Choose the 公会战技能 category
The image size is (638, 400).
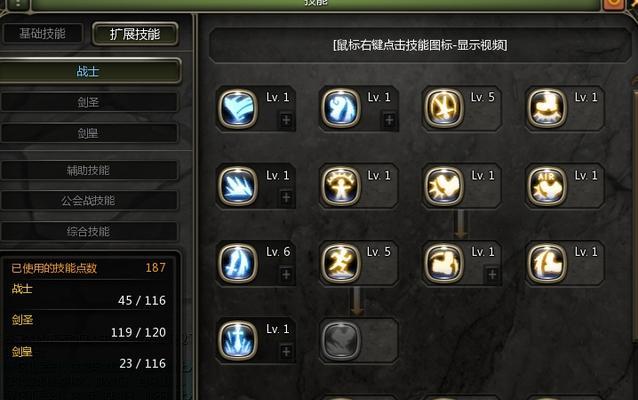point(89,201)
